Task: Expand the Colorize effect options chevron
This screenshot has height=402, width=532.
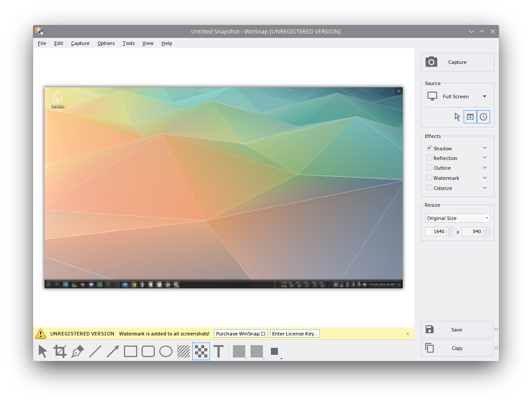Action: click(485, 188)
